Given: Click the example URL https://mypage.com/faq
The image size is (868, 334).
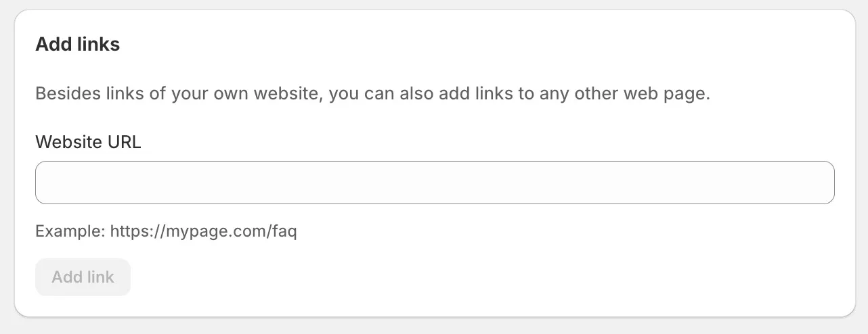Looking at the screenshot, I should pos(203,232).
